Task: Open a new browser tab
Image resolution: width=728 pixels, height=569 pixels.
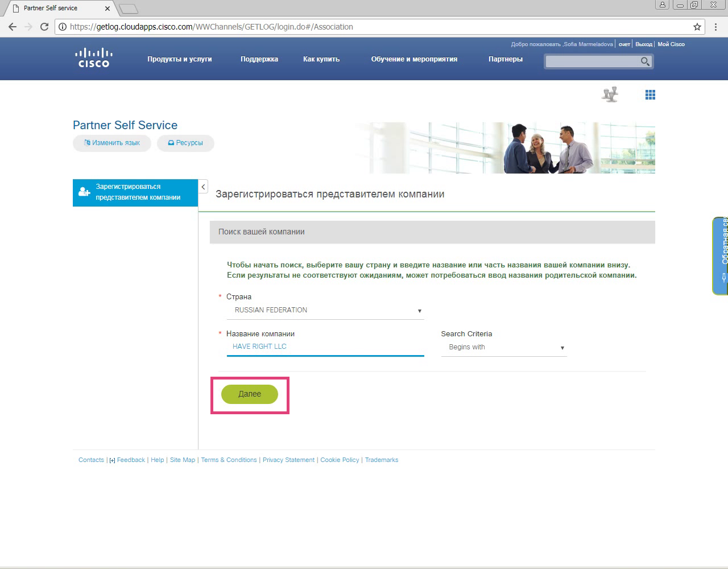Action: [x=129, y=9]
